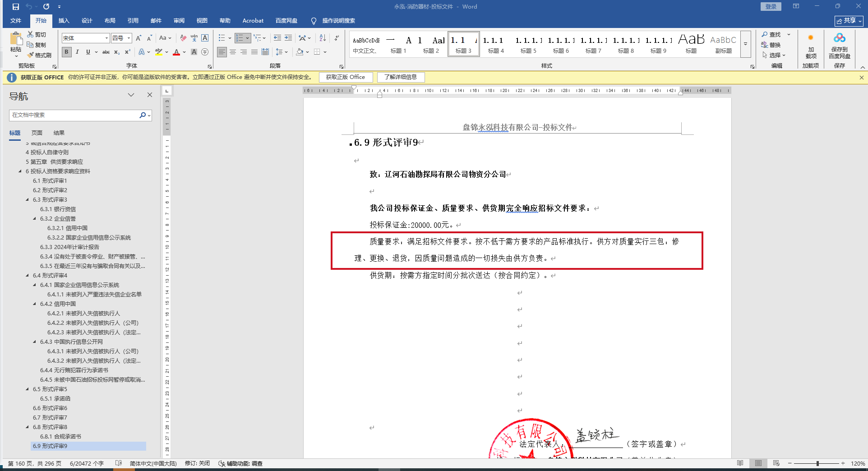
Task: Switch to Web Layout view in status bar
Action: (x=776, y=463)
